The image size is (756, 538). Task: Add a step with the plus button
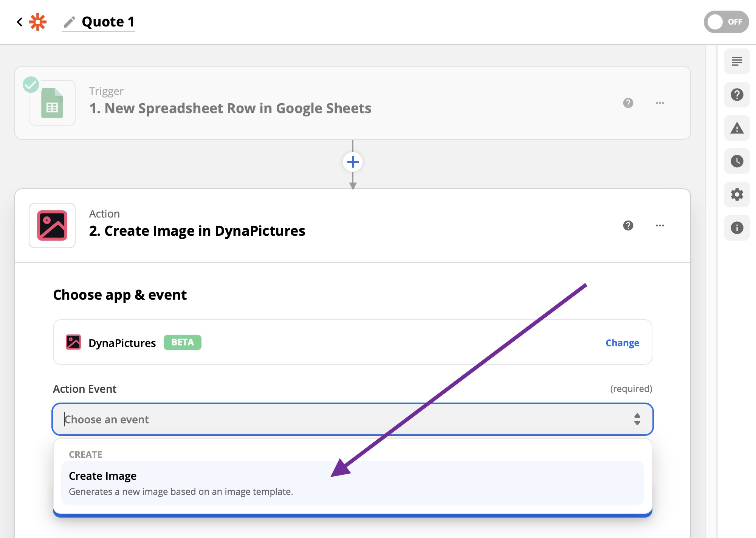click(353, 162)
